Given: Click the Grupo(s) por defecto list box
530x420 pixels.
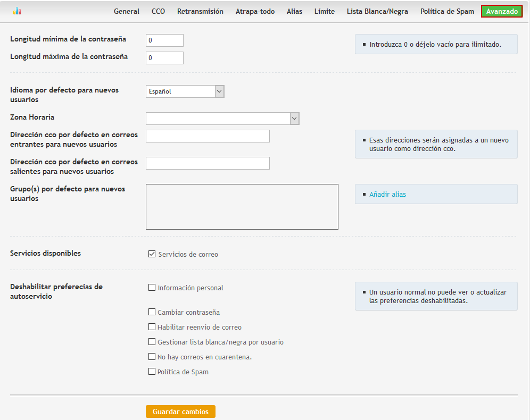Looking at the screenshot, I should coord(242,207).
